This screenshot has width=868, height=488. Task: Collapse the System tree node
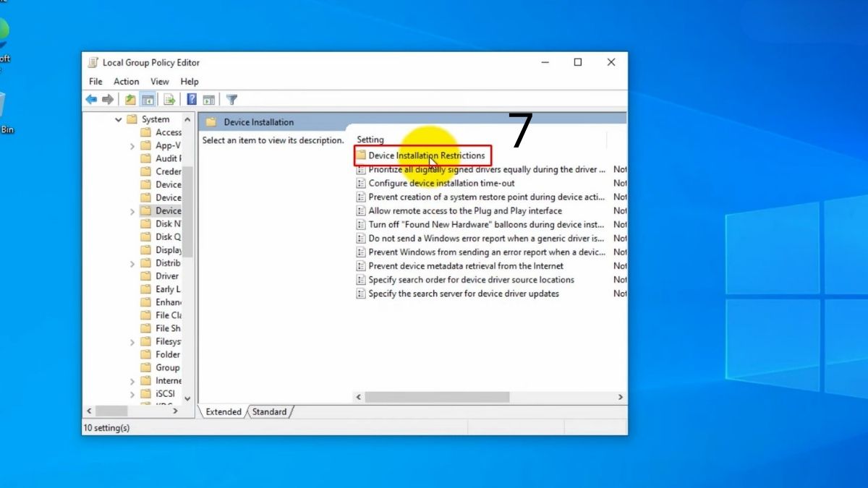click(119, 119)
